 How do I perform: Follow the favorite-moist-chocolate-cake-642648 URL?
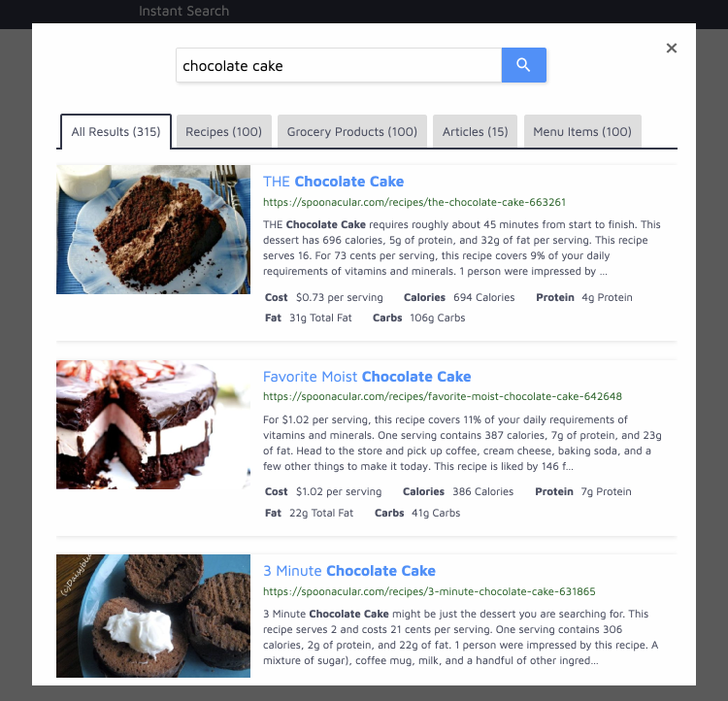tap(443, 396)
